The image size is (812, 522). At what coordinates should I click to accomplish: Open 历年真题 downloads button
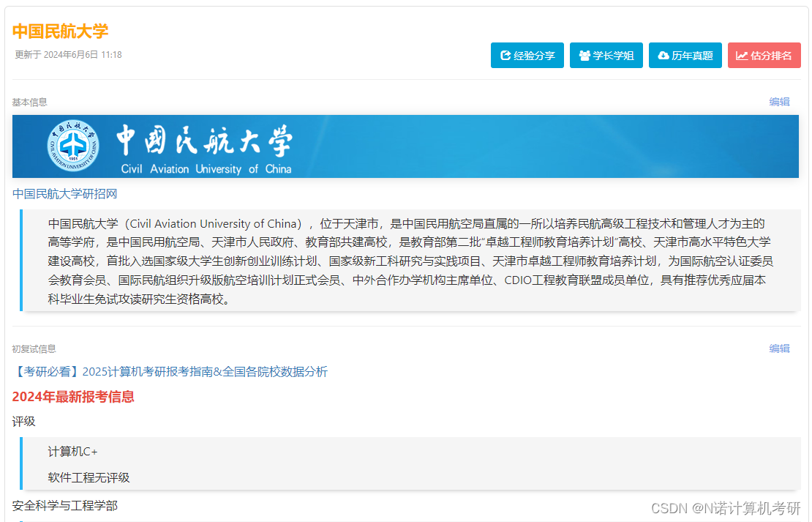click(685, 56)
